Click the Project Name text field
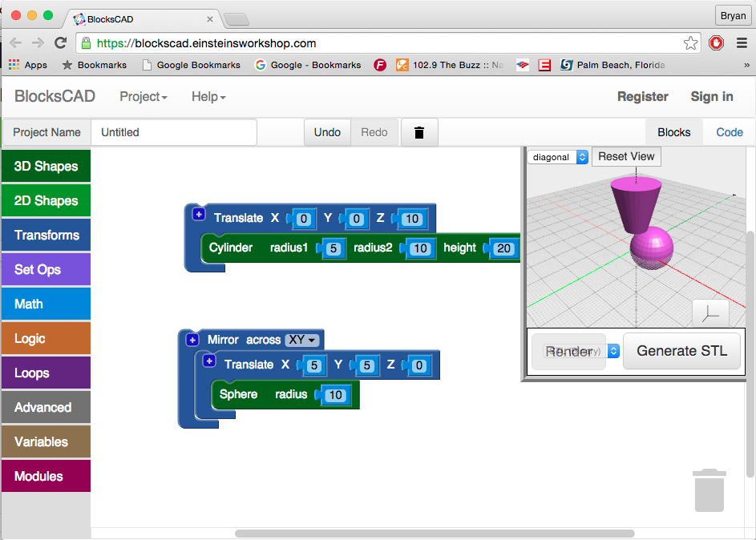 click(x=173, y=132)
